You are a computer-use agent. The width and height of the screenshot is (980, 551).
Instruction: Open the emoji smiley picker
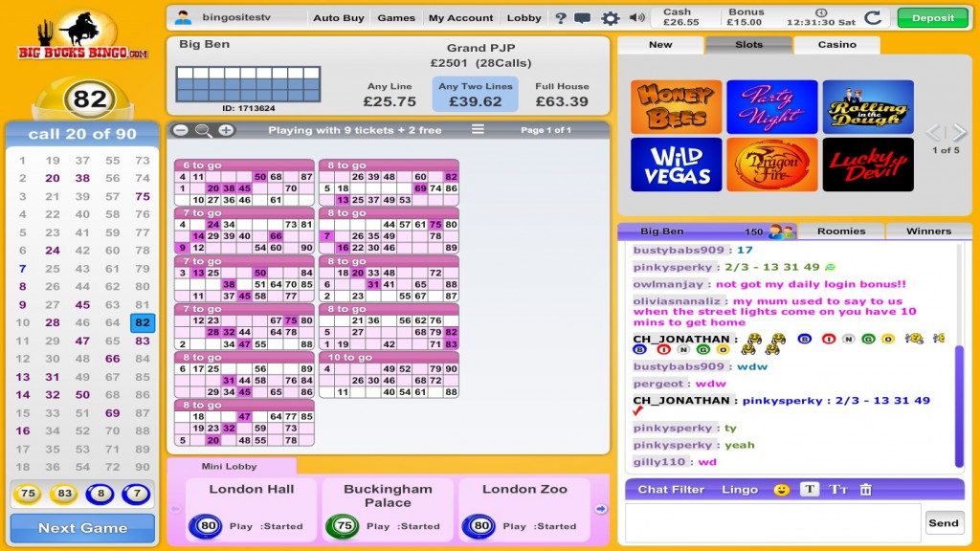tap(781, 490)
